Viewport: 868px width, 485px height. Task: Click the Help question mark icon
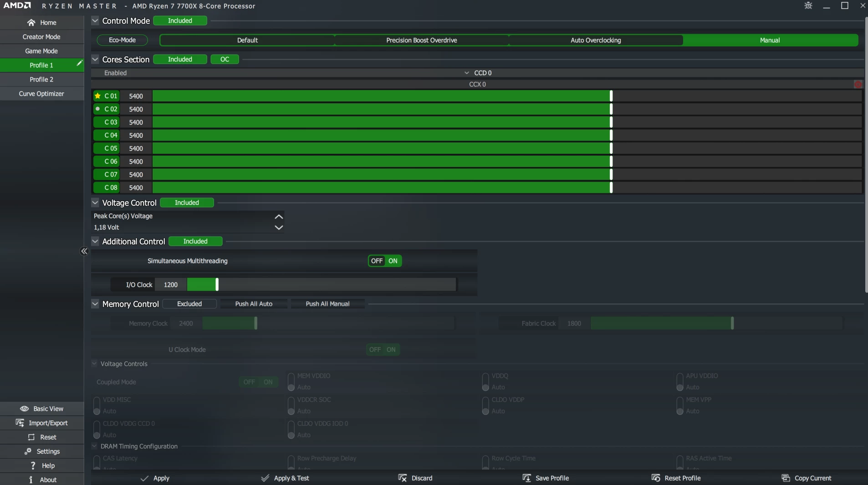click(33, 465)
